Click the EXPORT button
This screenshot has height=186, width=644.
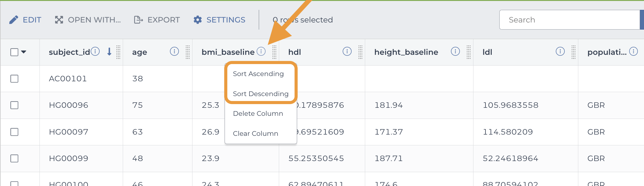pyautogui.click(x=157, y=20)
